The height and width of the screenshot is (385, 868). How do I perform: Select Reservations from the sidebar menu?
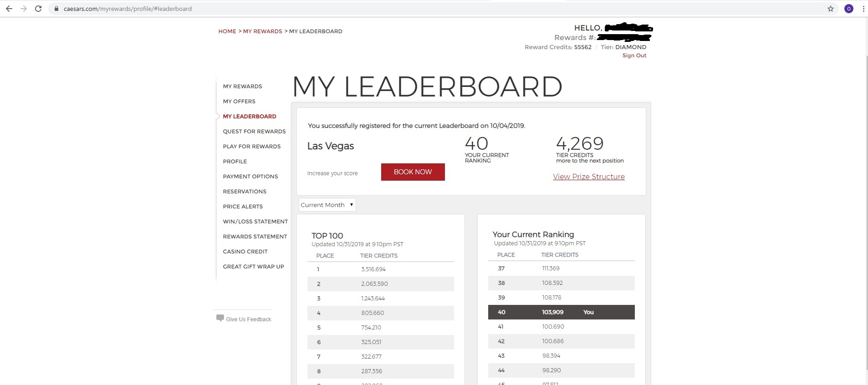[x=245, y=192]
